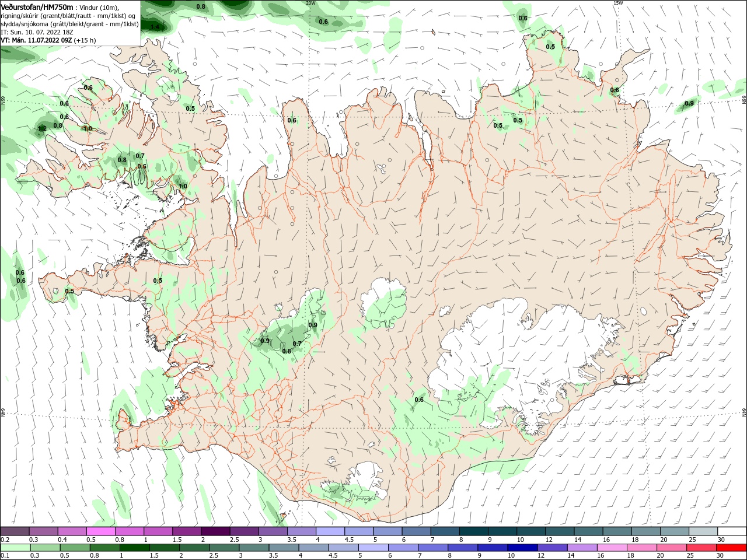Click the bright pink swatch between 0.5 and 0.8, upper colorbar
The width and height of the screenshot is (747, 560).
coord(100,531)
